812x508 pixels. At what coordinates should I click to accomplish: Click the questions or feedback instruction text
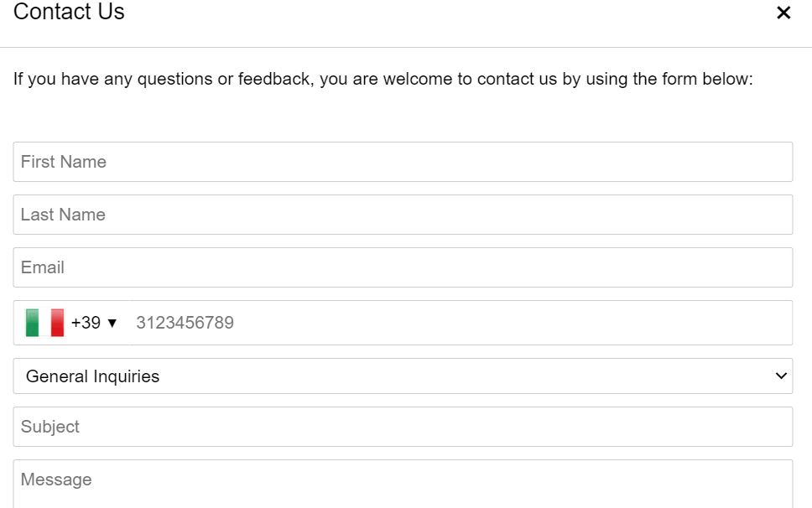tap(383, 79)
